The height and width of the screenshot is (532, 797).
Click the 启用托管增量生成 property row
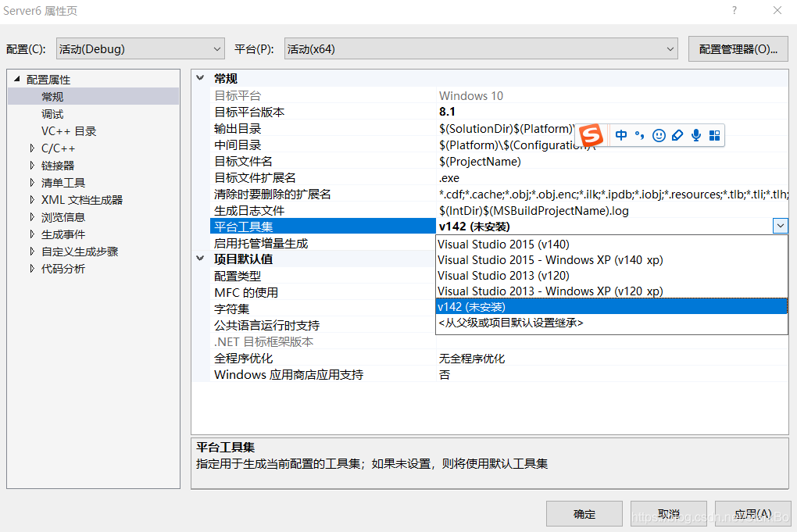point(323,243)
